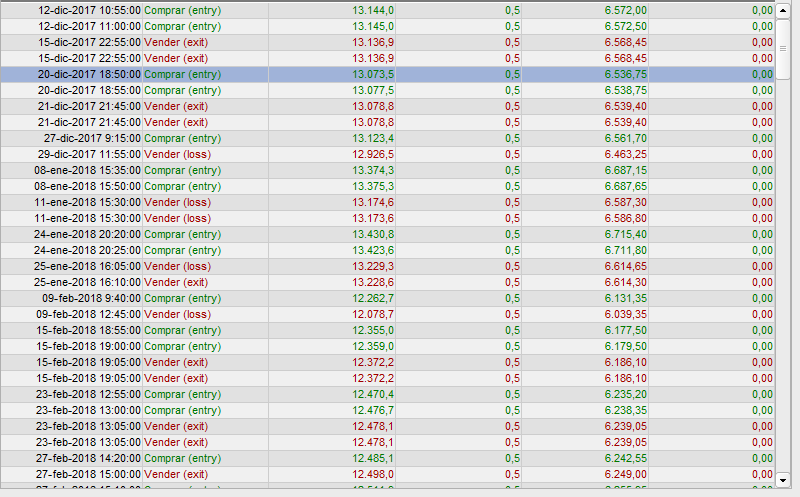Click amount 6.131,35 cell

coord(626,298)
